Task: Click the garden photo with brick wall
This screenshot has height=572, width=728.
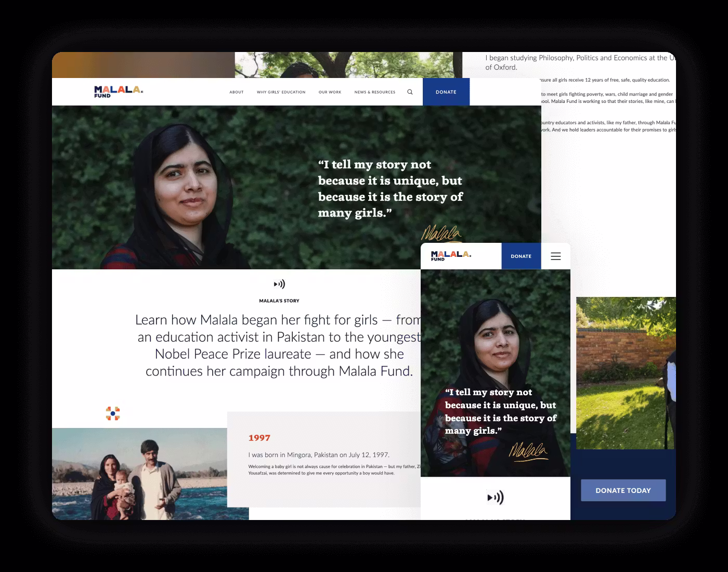Action: (x=626, y=373)
